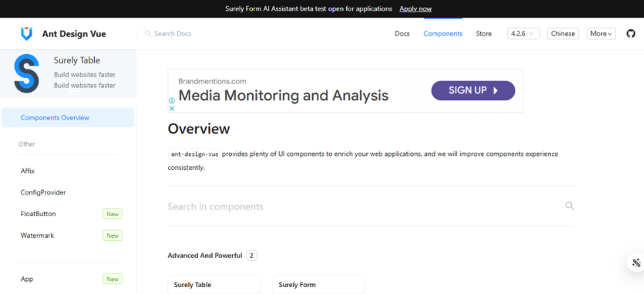
Task: Focus the Search Docs field
Action: click(x=173, y=33)
